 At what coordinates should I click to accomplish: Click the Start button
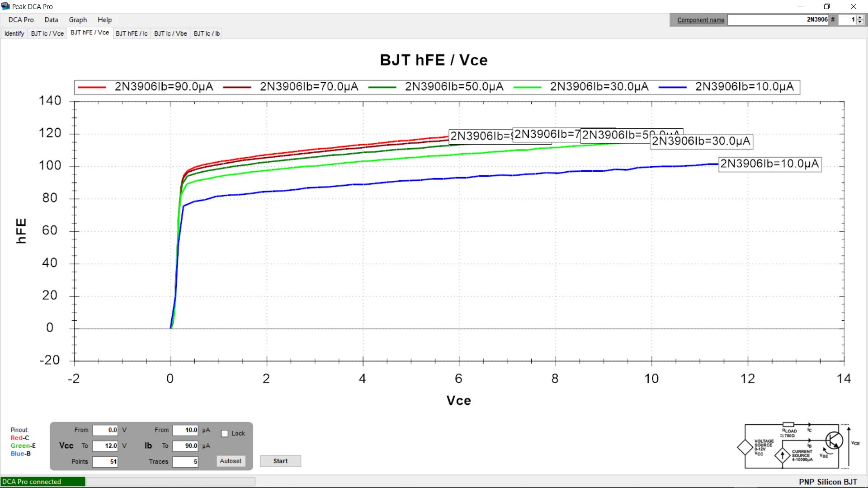(279, 460)
